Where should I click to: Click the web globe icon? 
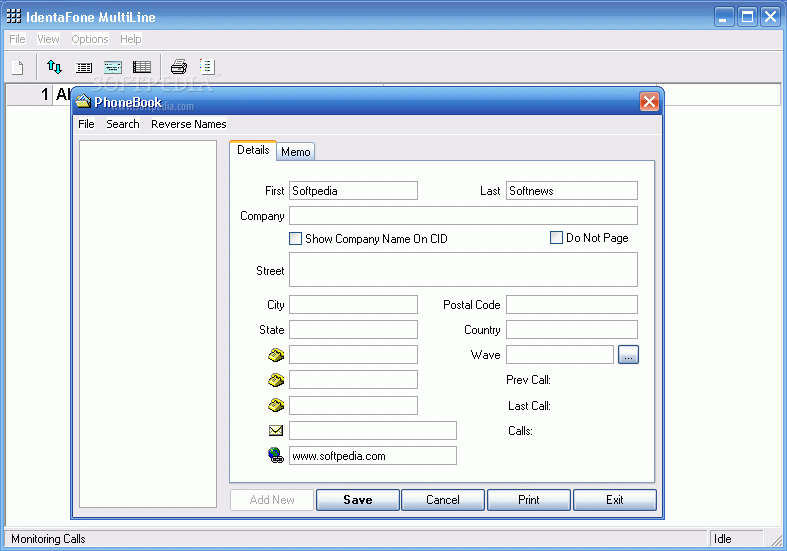(x=276, y=455)
